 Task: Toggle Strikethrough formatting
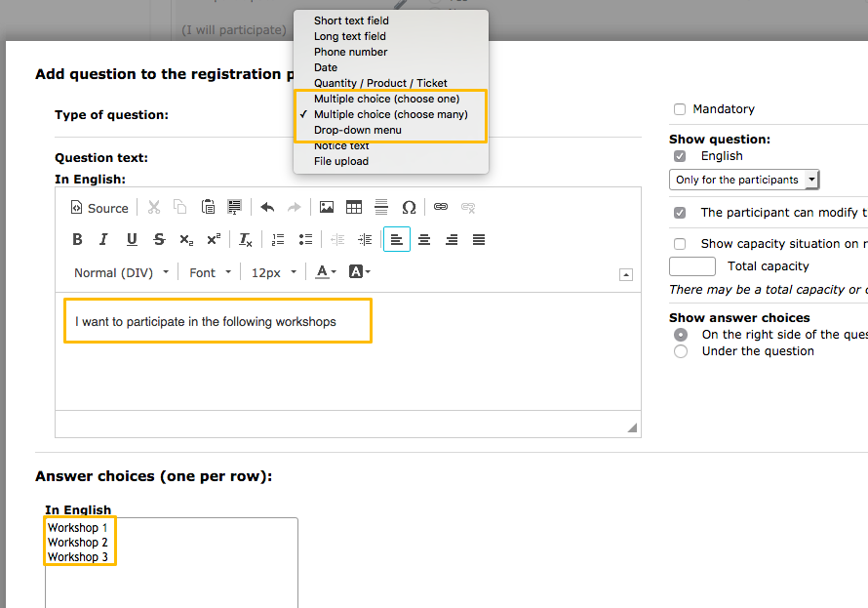(159, 239)
